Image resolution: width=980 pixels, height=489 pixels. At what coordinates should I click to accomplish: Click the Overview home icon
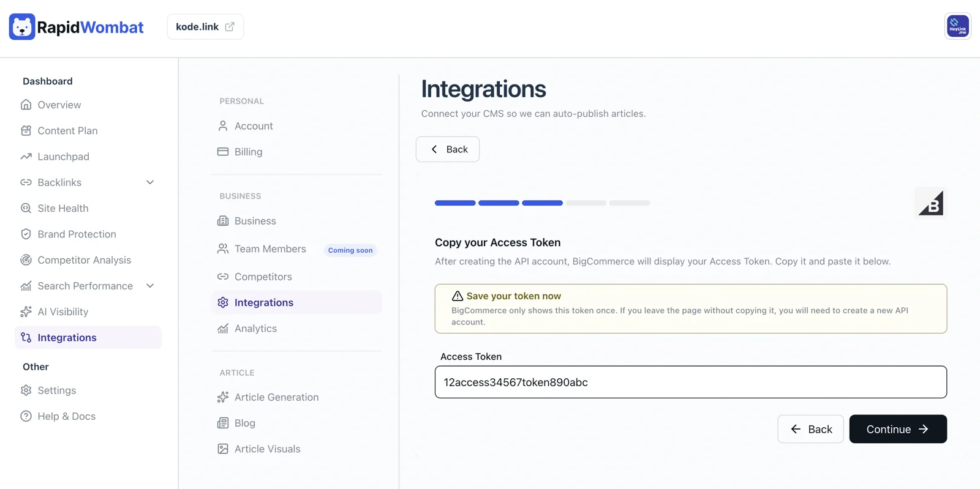(x=26, y=105)
